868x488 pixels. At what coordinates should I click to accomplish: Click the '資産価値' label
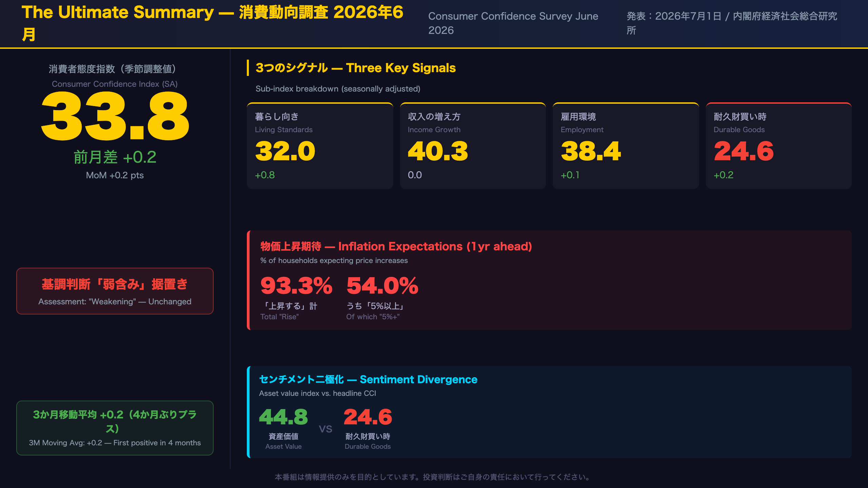tap(283, 436)
